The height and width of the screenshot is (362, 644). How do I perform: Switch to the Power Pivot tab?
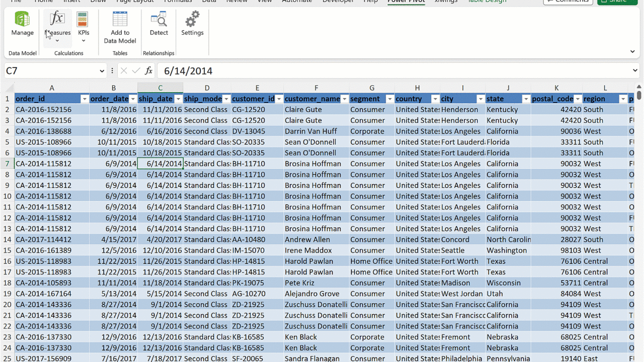coord(406,2)
